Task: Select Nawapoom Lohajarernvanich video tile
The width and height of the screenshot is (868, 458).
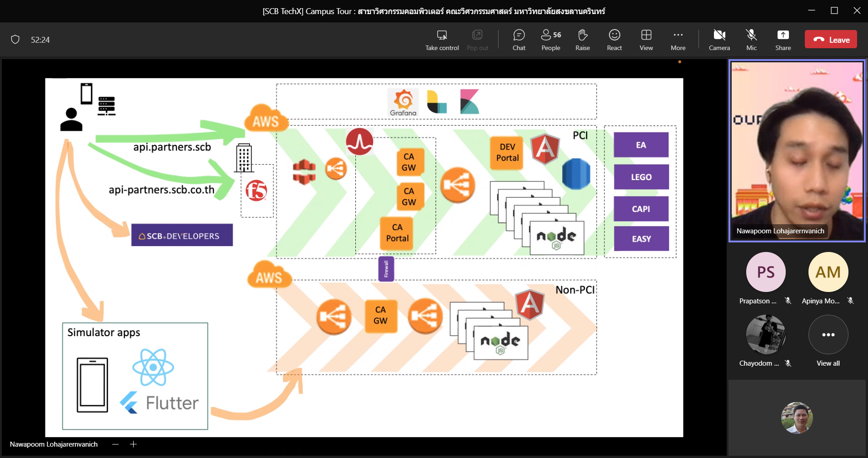Action: 797,151
